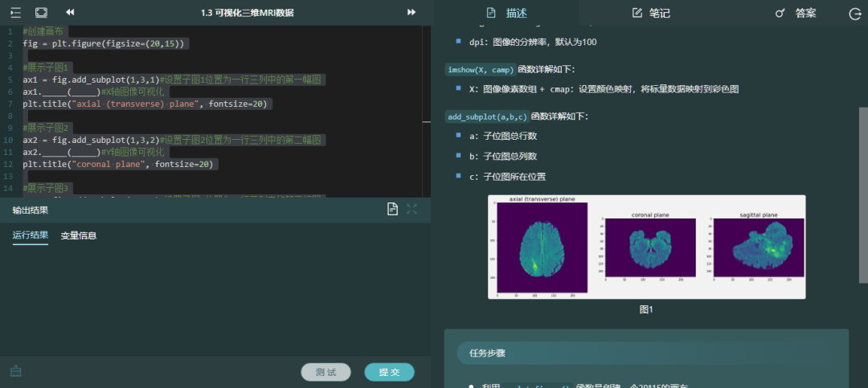
Task: Click the lesson title 1.3 可视化三维MRI数据
Action: 247,12
